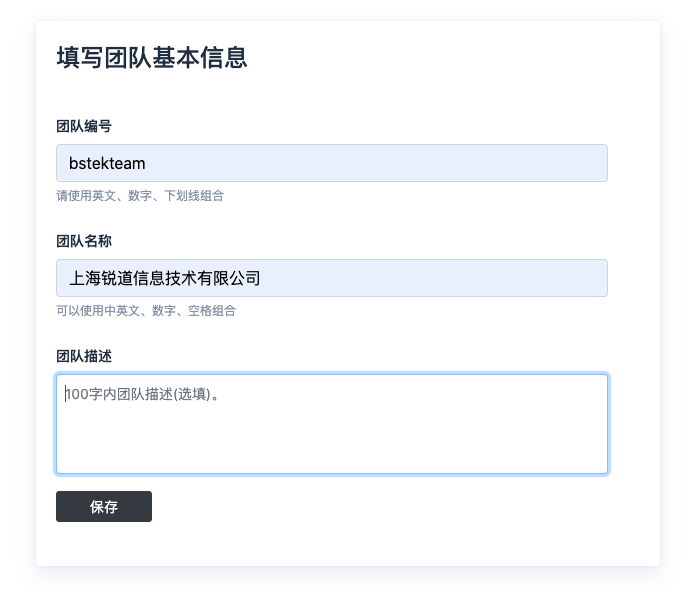Click the 团队编号 label

pos(84,126)
